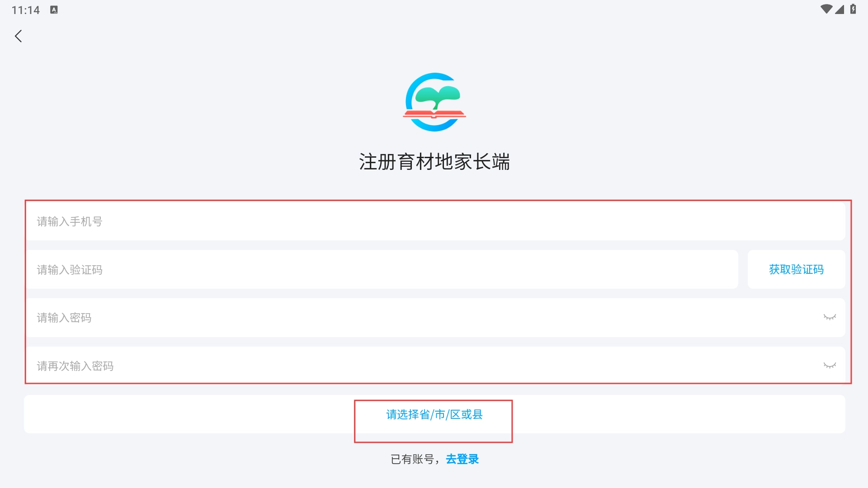Focus the 请输入手机号 phone field
This screenshot has width=868, height=488.
[407, 221]
